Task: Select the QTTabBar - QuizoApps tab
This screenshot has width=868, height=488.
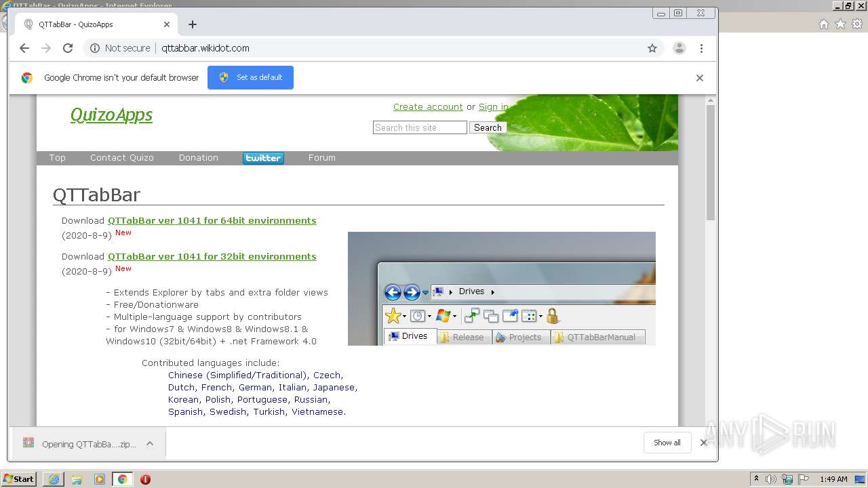Action: pos(95,24)
